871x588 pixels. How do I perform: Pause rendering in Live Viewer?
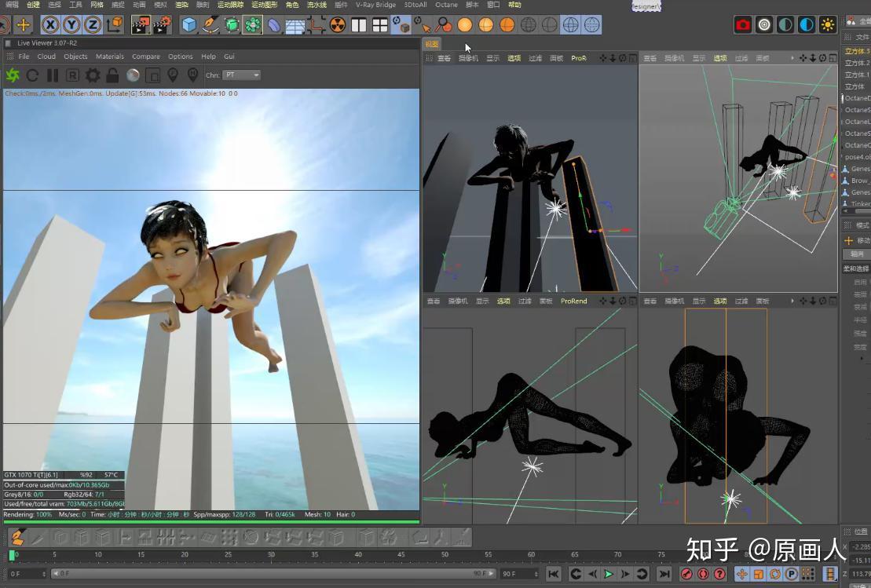coord(53,75)
